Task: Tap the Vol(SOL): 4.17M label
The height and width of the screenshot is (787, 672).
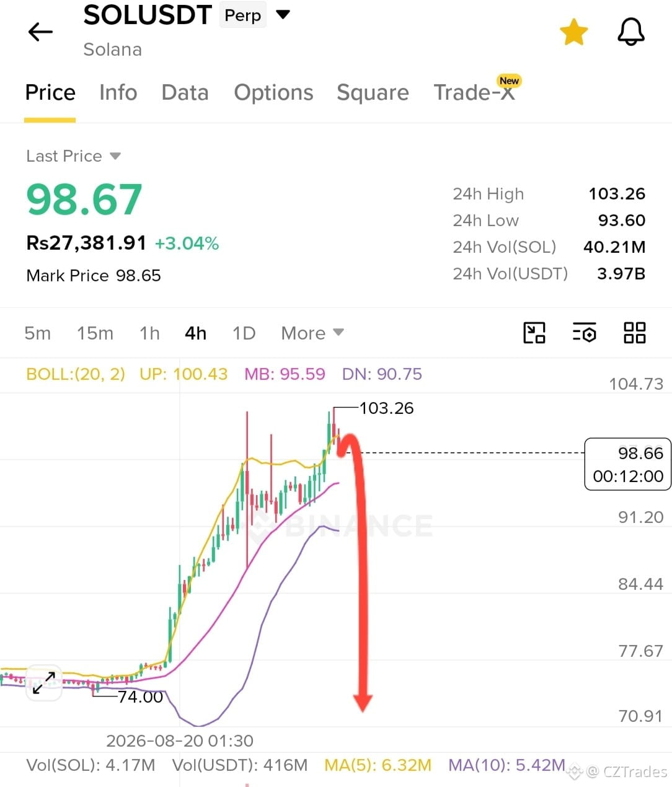Action: (x=91, y=765)
